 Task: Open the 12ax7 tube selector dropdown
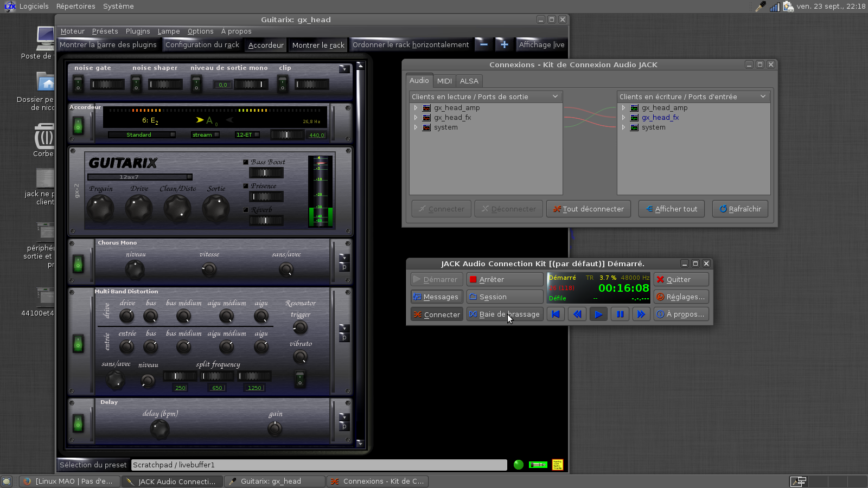click(140, 177)
